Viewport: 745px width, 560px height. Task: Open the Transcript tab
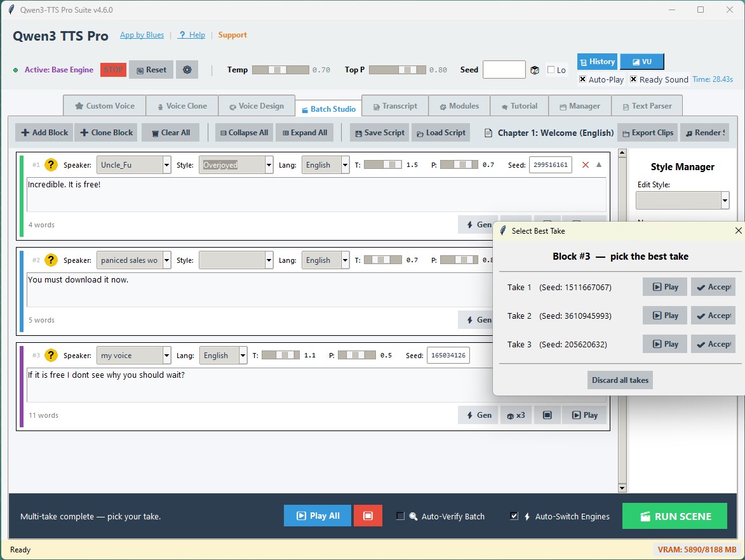pos(395,106)
